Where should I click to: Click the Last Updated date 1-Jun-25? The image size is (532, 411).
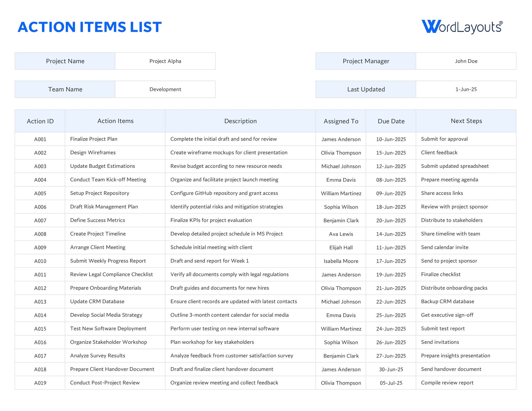[x=466, y=89]
